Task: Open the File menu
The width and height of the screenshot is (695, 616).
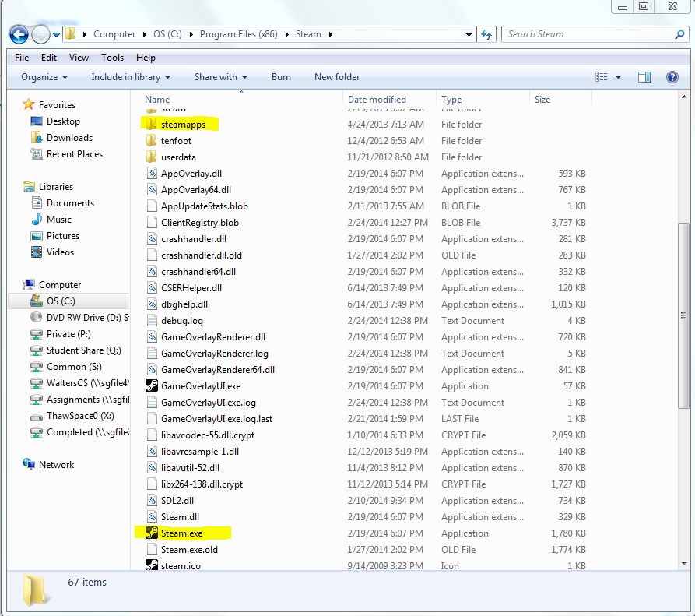Action: click(x=22, y=58)
